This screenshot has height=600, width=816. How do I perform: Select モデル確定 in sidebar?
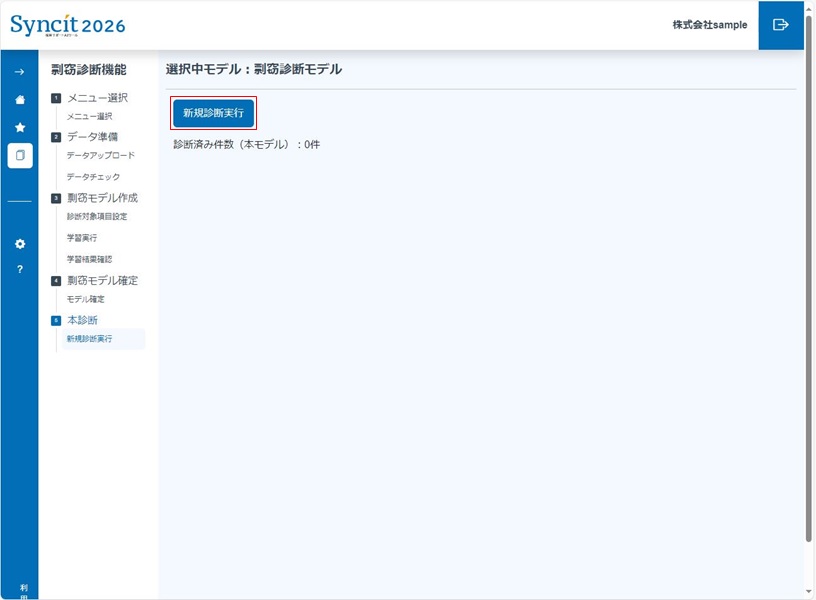tap(86, 299)
